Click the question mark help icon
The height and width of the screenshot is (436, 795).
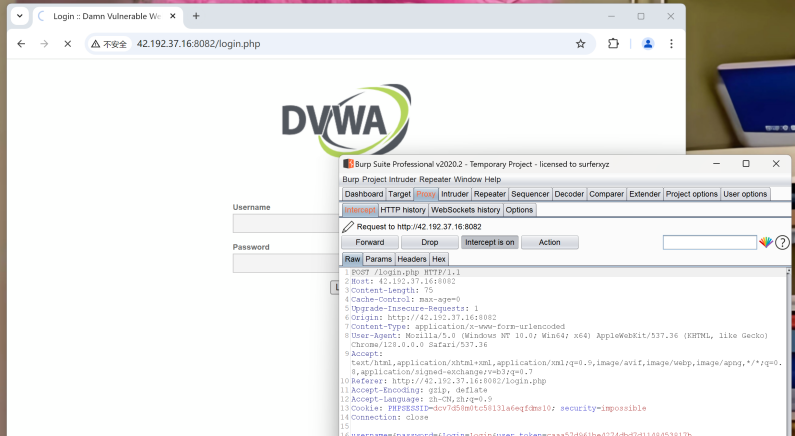point(782,242)
